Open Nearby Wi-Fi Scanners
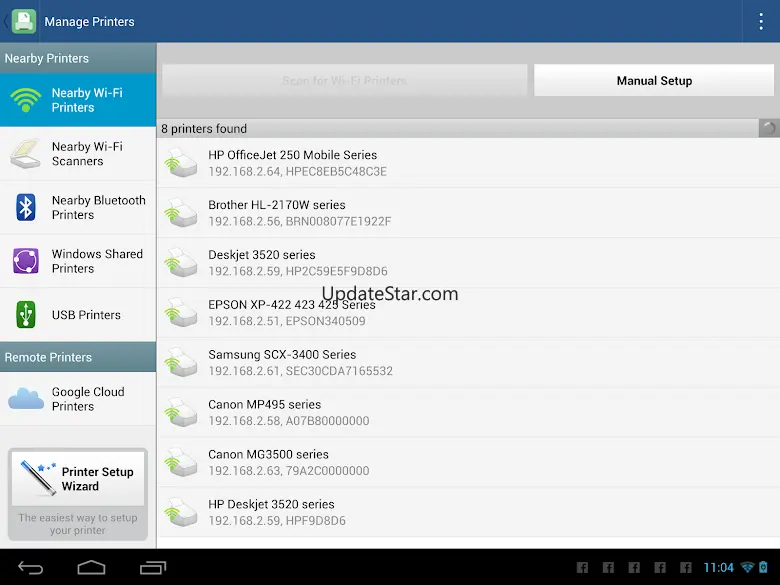Image resolution: width=780 pixels, height=585 pixels. click(x=78, y=154)
